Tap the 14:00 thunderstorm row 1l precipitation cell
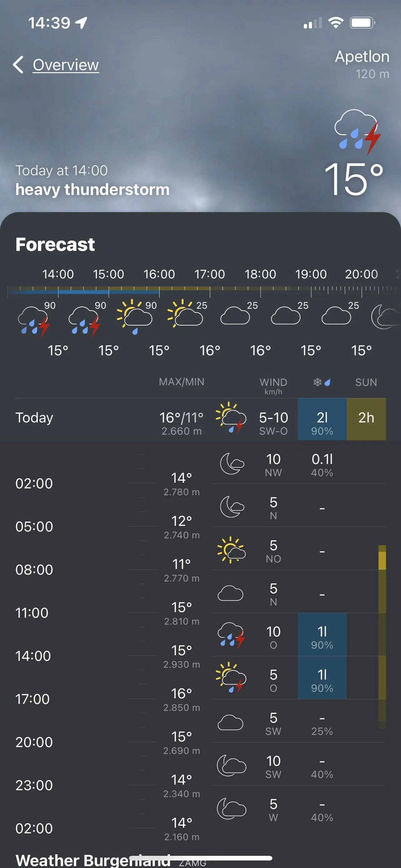The width and height of the screenshot is (401, 868). coord(322,634)
